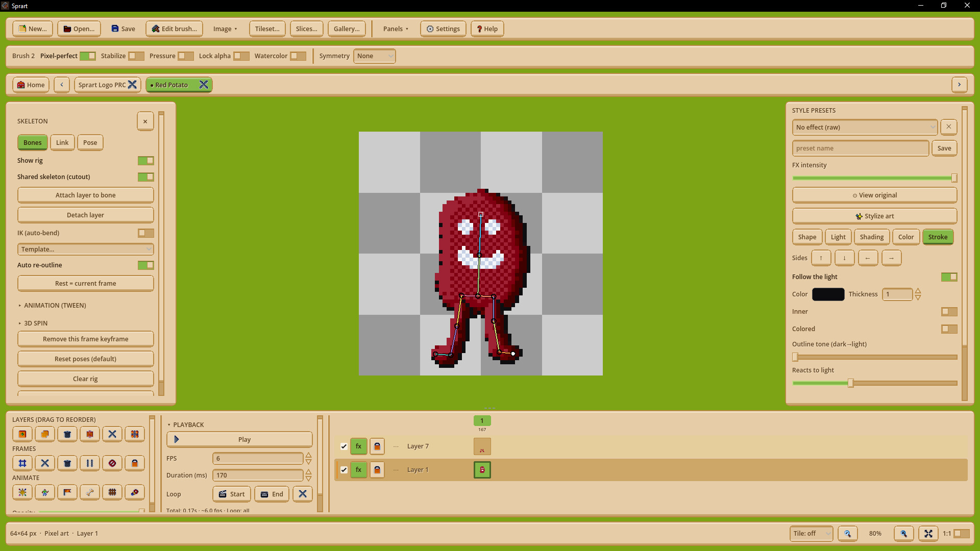Click the Edit brush... button
The height and width of the screenshot is (551, 980).
(x=174, y=29)
